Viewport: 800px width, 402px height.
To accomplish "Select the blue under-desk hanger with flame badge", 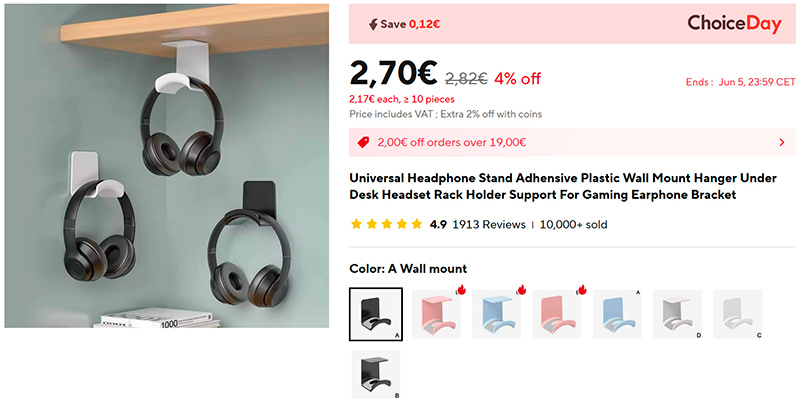I will 496,314.
